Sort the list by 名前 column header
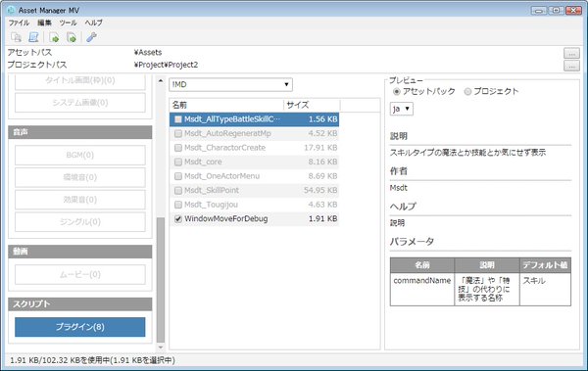 pos(226,105)
